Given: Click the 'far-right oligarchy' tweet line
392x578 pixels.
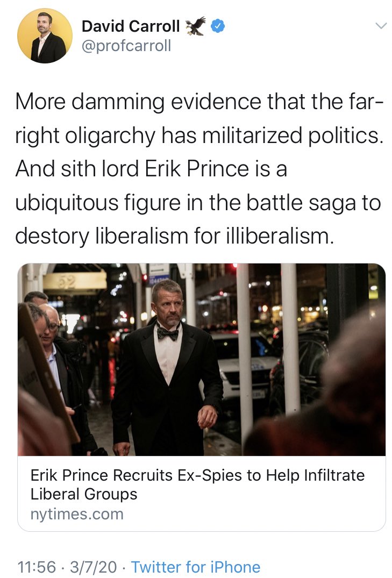Looking at the screenshot, I should point(199,135).
